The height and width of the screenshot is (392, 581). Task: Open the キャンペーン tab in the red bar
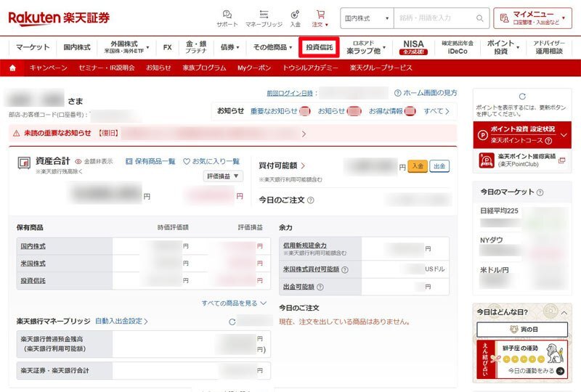point(49,68)
